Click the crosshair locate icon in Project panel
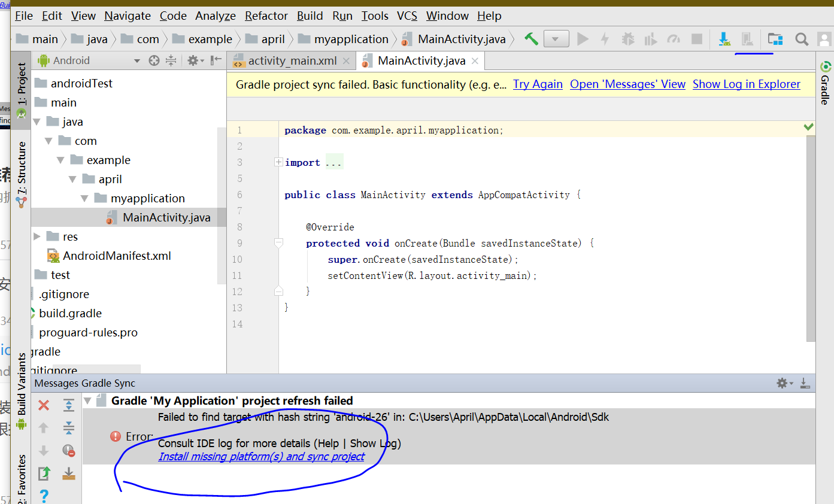This screenshot has height=504, width=834. coord(154,60)
